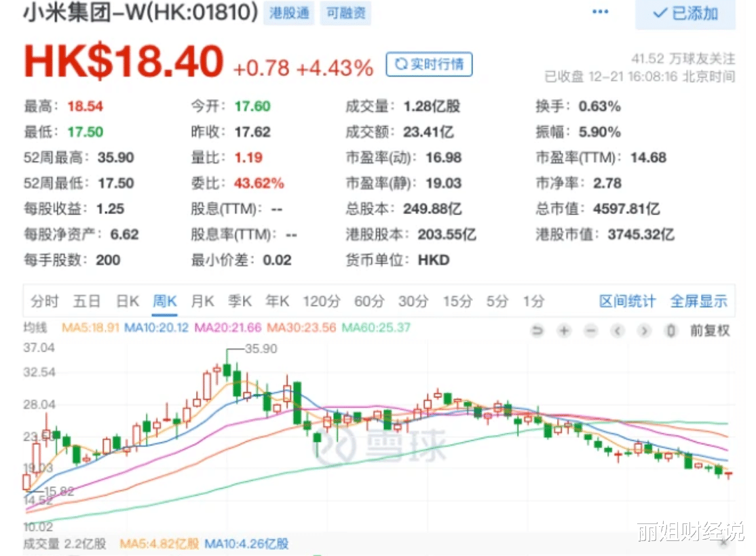Unfollow via the 已添加 button
This screenshot has height=556, width=756.
[x=685, y=14]
